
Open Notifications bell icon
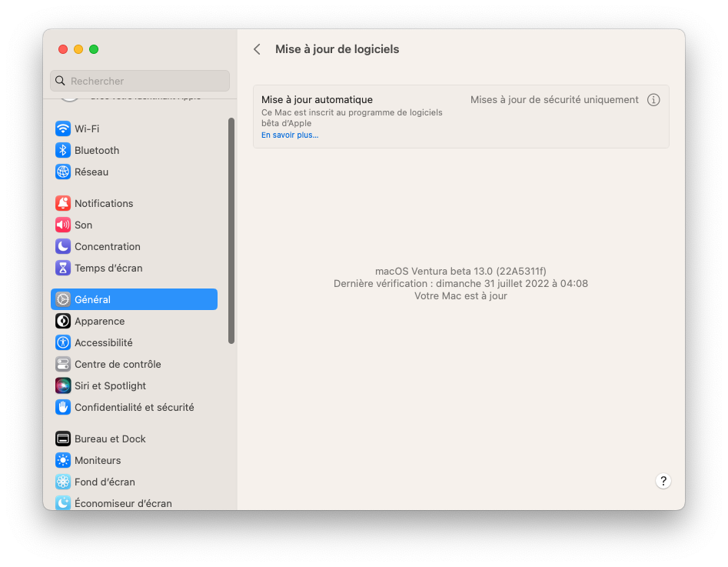[x=63, y=203]
